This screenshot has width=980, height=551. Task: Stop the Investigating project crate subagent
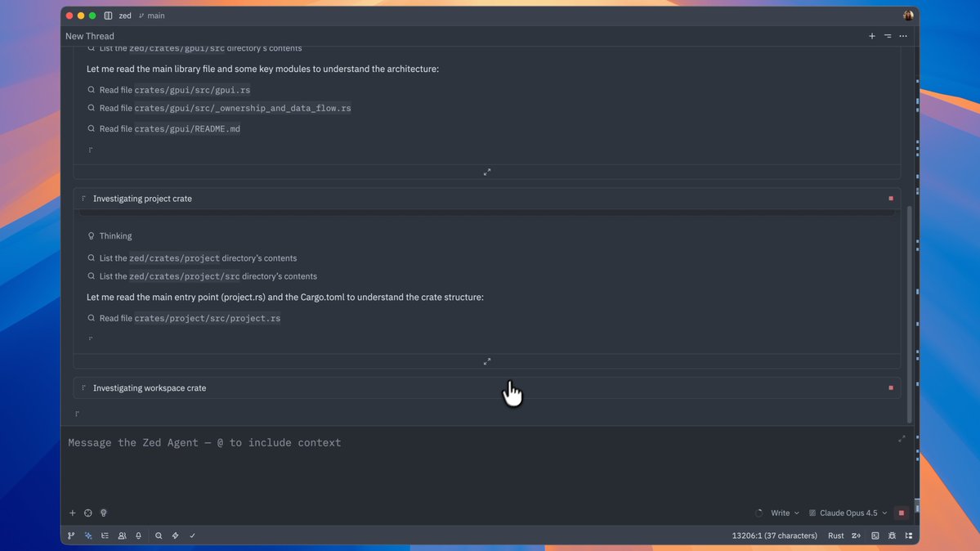(x=891, y=199)
